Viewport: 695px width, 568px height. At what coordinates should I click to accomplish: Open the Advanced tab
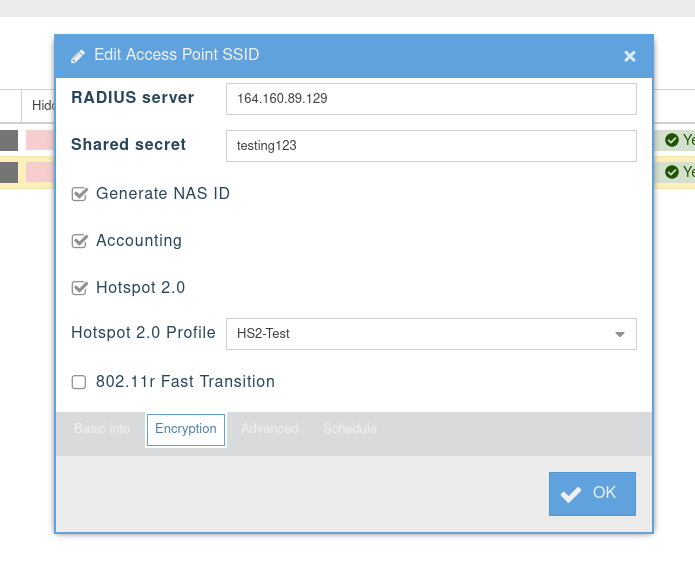270,429
